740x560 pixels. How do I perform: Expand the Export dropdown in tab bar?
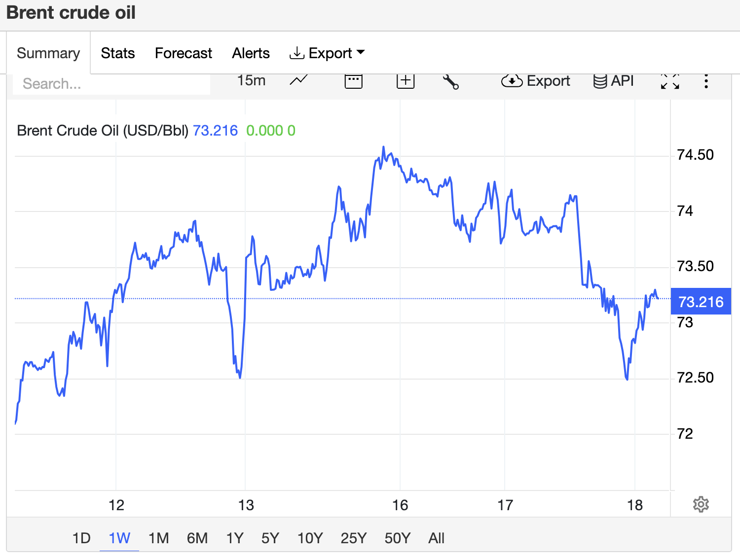(327, 53)
